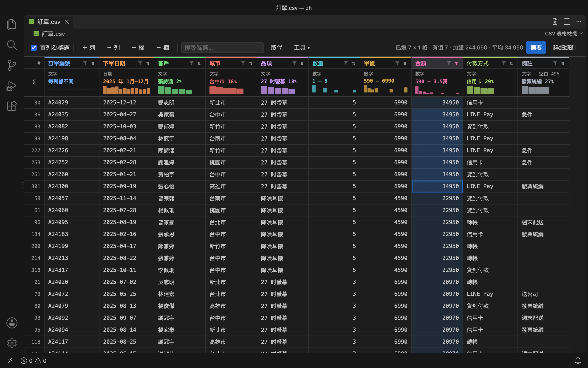
Task: Click the ＋ 欄 add column button
Action: pyautogui.click(x=138, y=47)
